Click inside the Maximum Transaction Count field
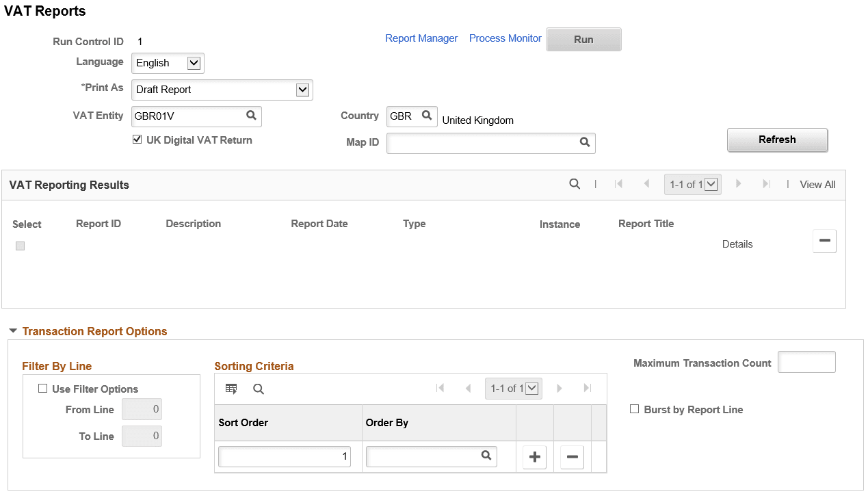Screen dimensions: 868x496 tap(806, 361)
